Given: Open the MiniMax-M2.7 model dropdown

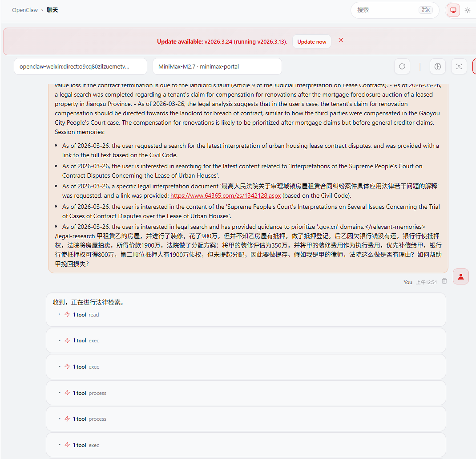Looking at the screenshot, I should point(217,66).
